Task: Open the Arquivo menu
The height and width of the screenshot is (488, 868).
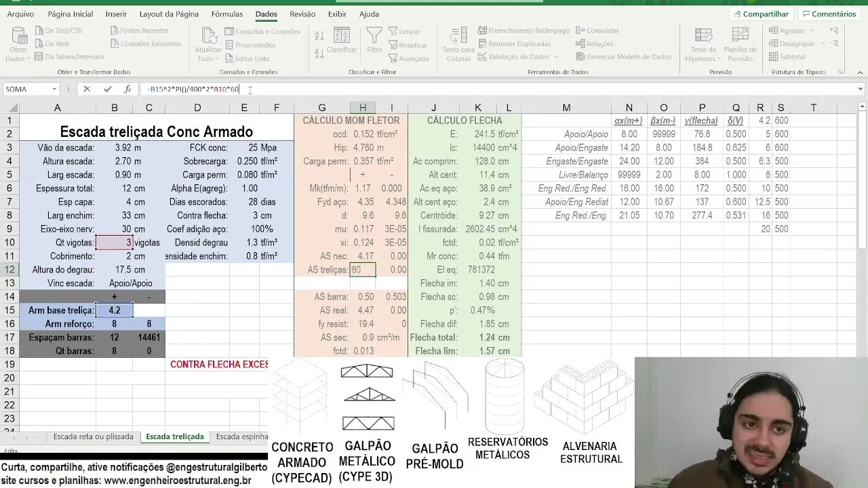Action: 20,14
